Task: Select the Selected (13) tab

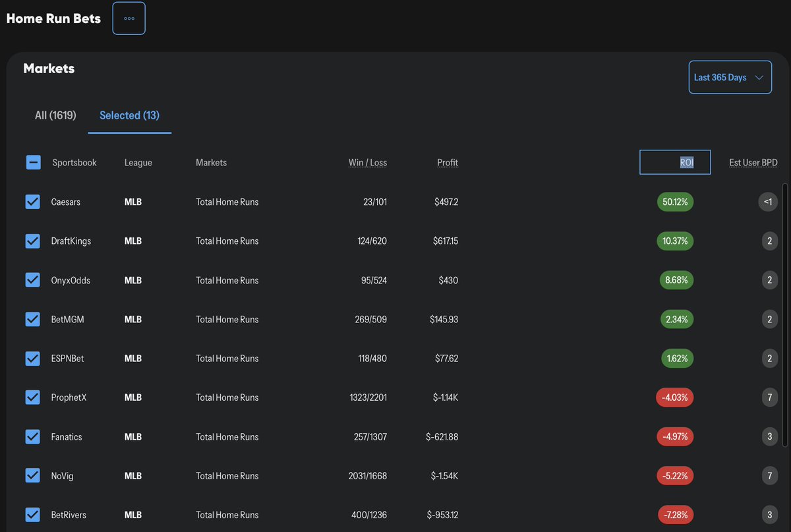Action: pyautogui.click(x=129, y=115)
